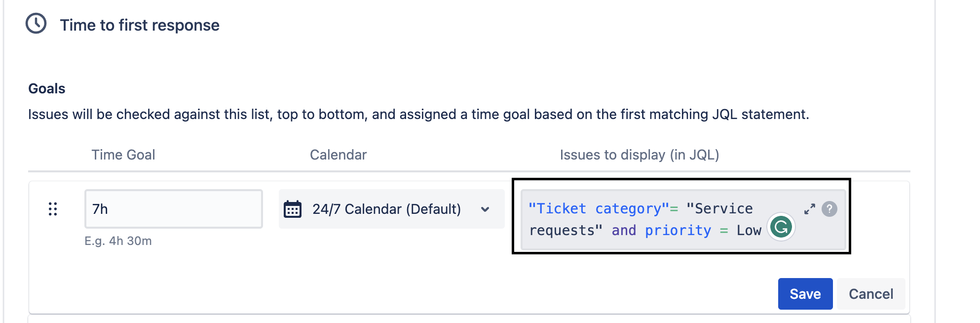
Task: Click the chevron arrow of the calendar dropdown
Action: pos(485,209)
